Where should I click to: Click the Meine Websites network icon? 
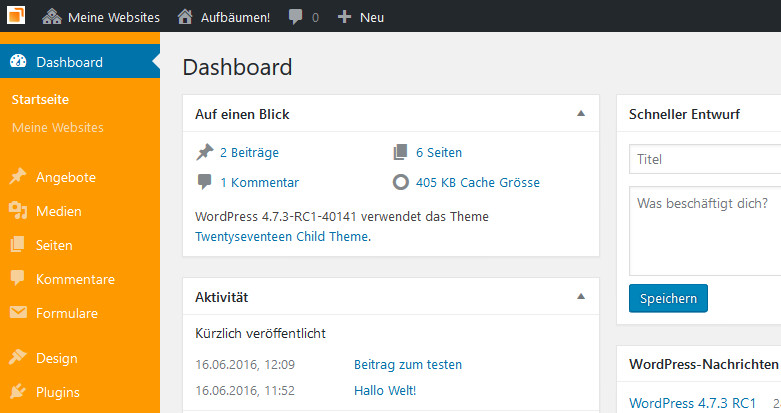tap(52, 17)
